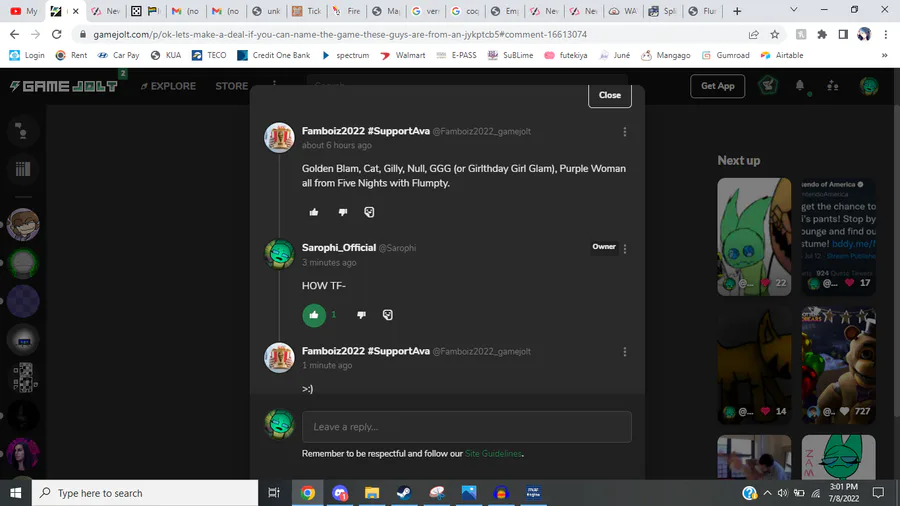
Task: Place a sticker on the "HOW TF-" comment
Action: (387, 315)
